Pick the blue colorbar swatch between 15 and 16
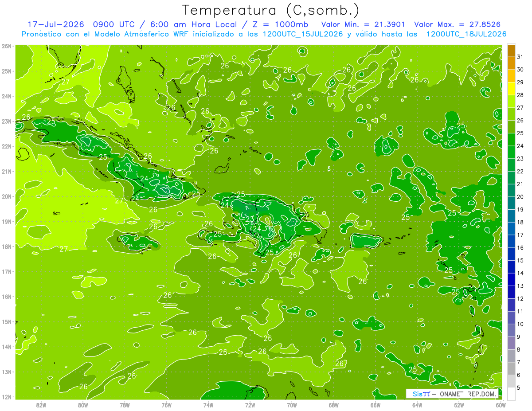Image resolution: width=532 pixels, height=411 pixels. (x=511, y=254)
